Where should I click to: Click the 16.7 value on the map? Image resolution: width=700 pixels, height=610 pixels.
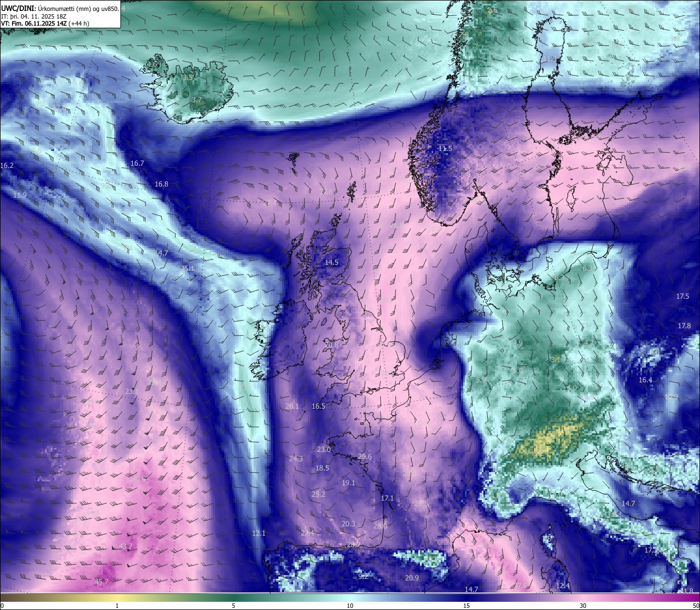[137, 164]
